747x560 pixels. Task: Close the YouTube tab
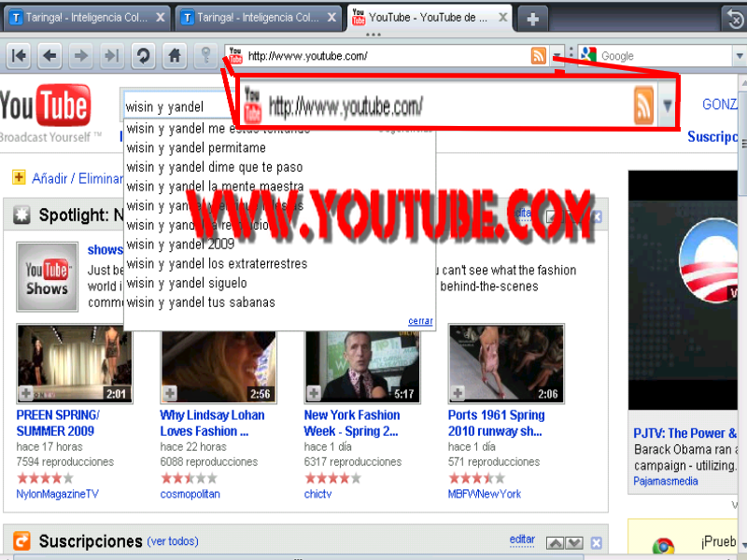point(502,17)
